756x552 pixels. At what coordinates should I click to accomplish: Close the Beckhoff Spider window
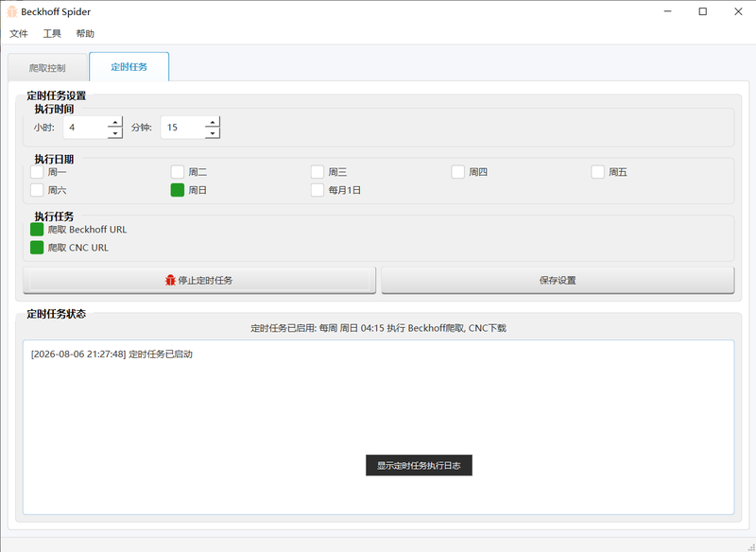(738, 11)
